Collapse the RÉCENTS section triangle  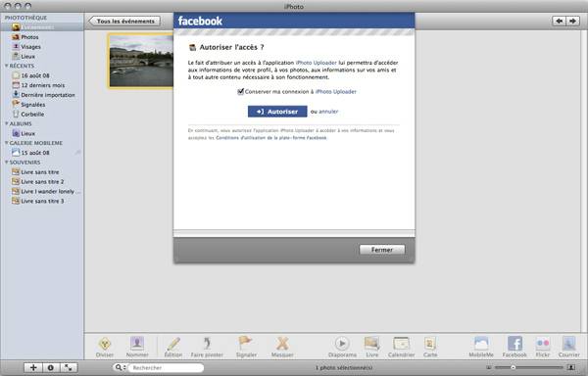tap(7, 66)
